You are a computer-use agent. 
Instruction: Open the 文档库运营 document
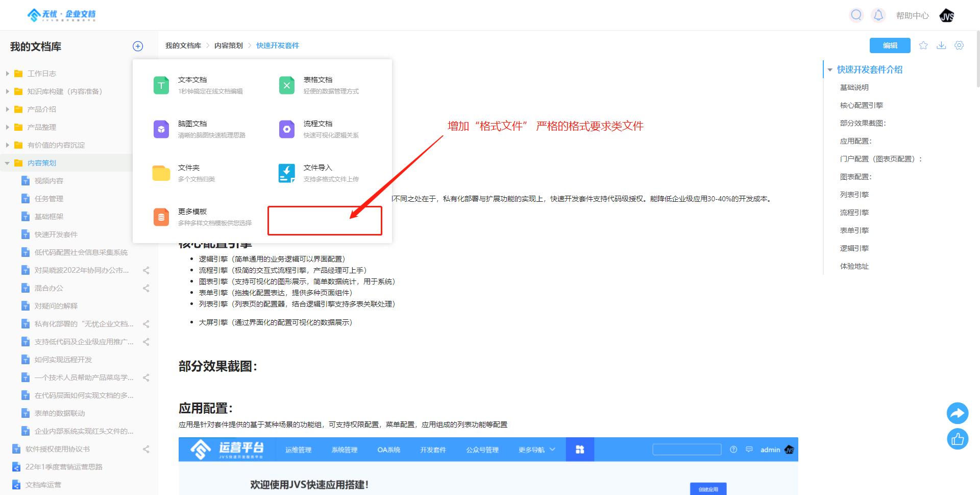(43, 485)
